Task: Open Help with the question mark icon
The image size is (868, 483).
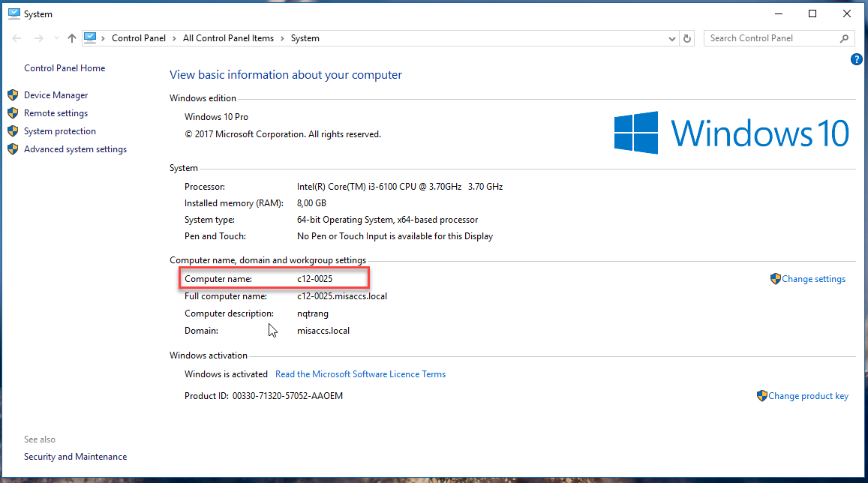Action: coord(857,59)
